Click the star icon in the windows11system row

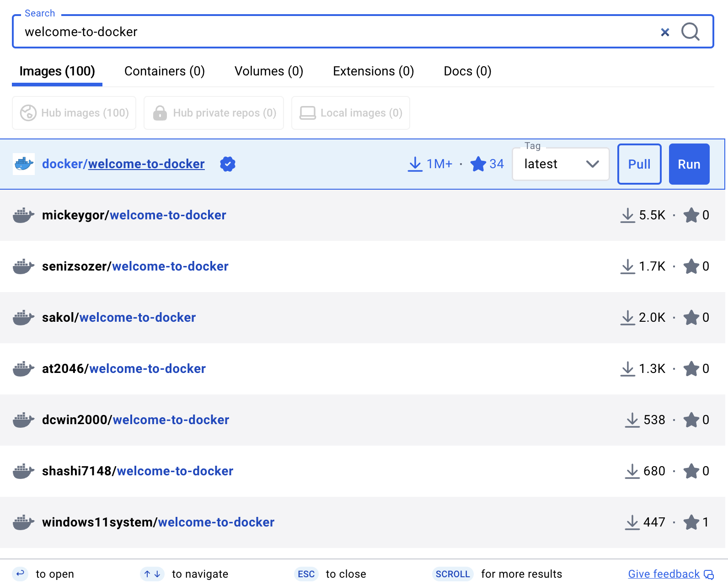691,522
